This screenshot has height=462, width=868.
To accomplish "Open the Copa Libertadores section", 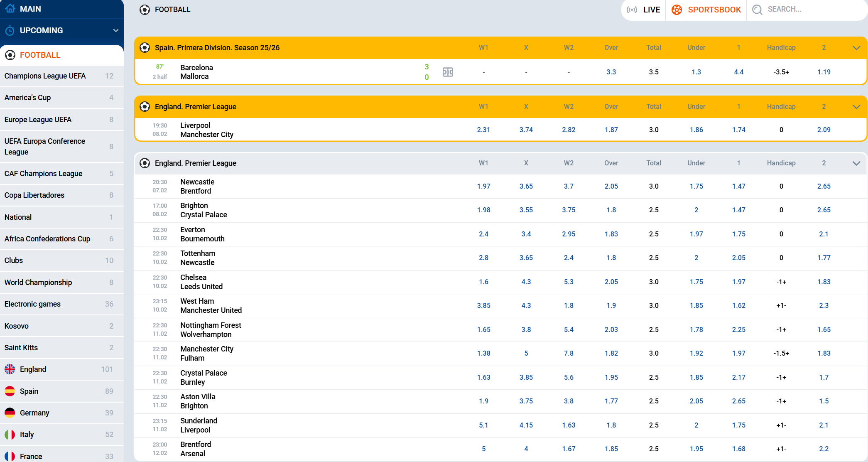I will pyautogui.click(x=34, y=195).
